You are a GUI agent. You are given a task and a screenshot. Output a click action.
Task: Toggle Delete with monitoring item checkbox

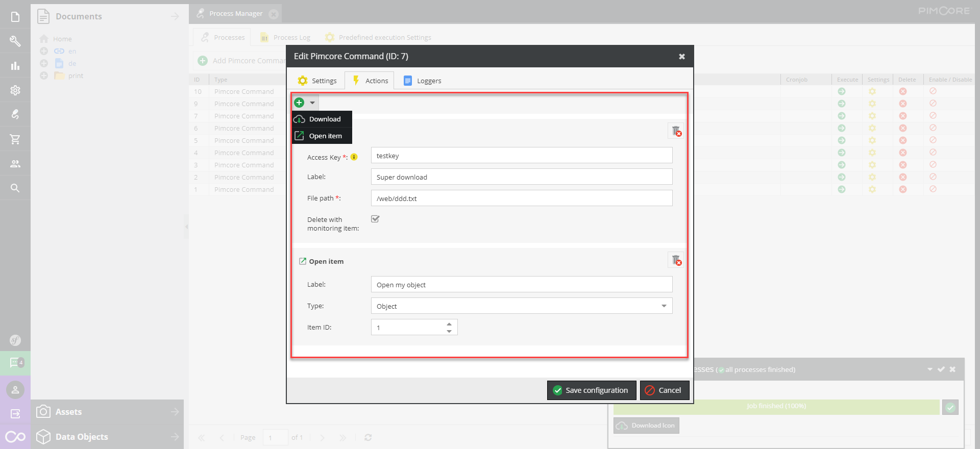pyautogui.click(x=375, y=219)
